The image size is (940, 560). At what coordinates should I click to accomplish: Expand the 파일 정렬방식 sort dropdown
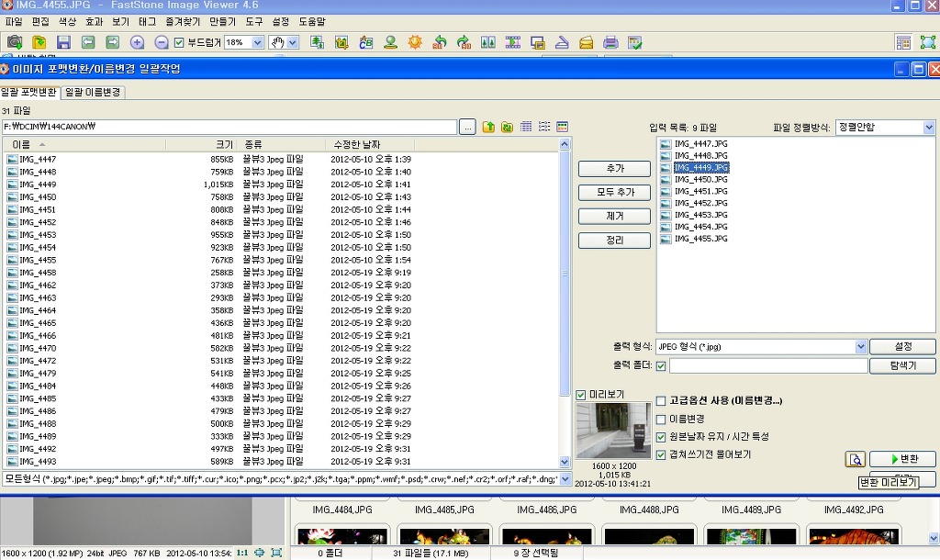pos(928,128)
